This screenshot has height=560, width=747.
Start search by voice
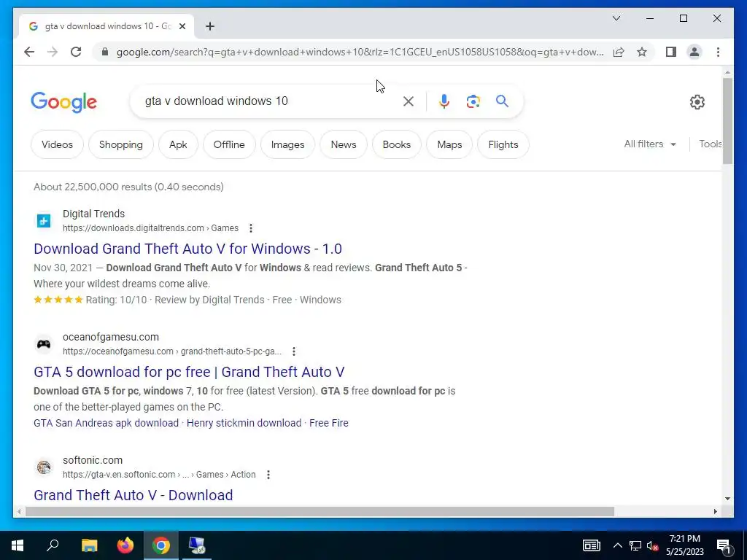click(444, 101)
